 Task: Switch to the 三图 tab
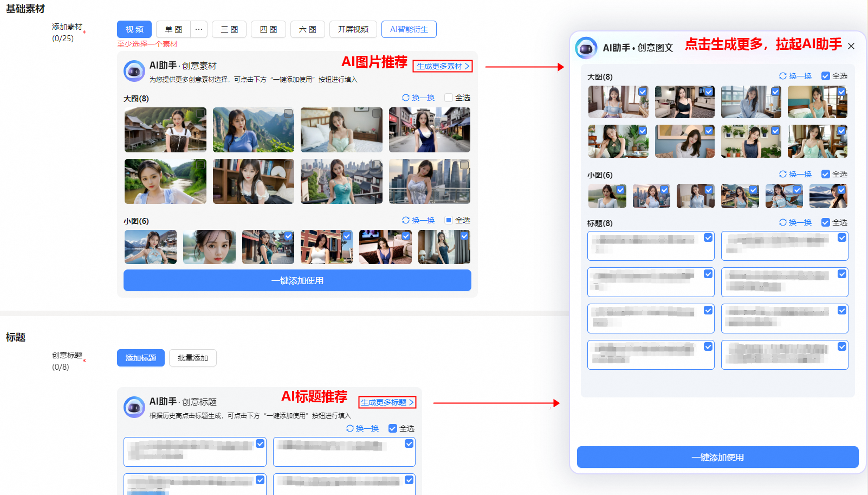click(x=229, y=29)
